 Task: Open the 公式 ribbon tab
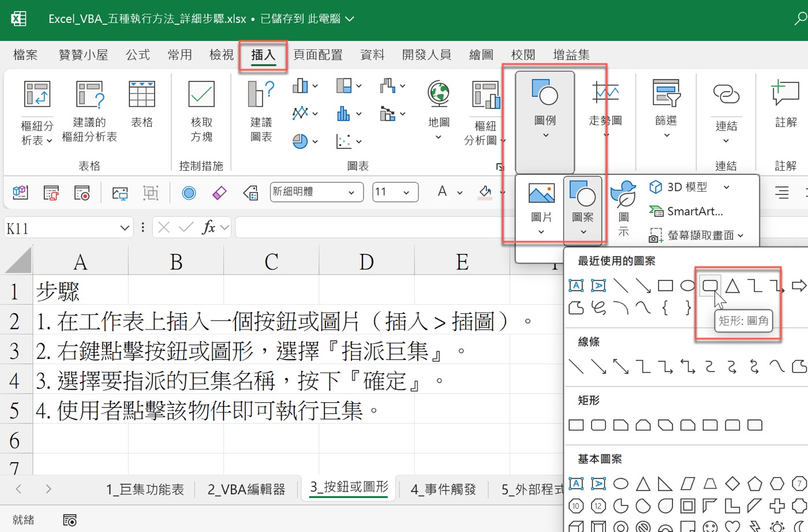pyautogui.click(x=138, y=55)
